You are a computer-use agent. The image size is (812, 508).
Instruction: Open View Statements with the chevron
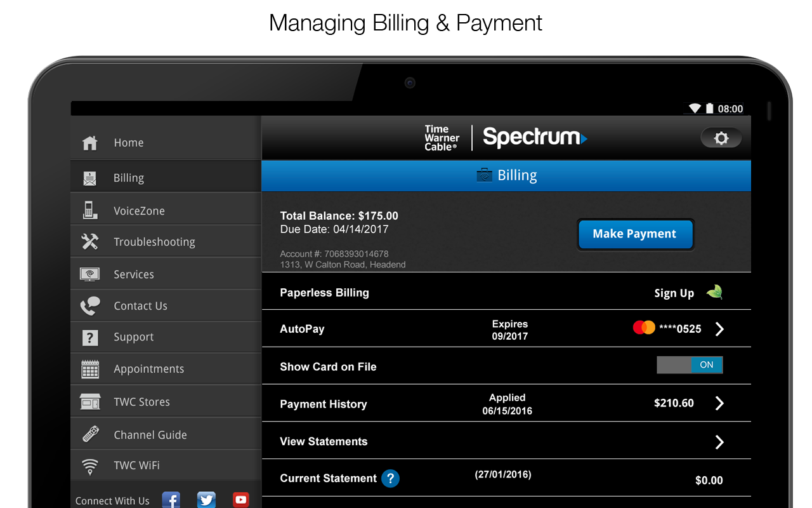719,442
